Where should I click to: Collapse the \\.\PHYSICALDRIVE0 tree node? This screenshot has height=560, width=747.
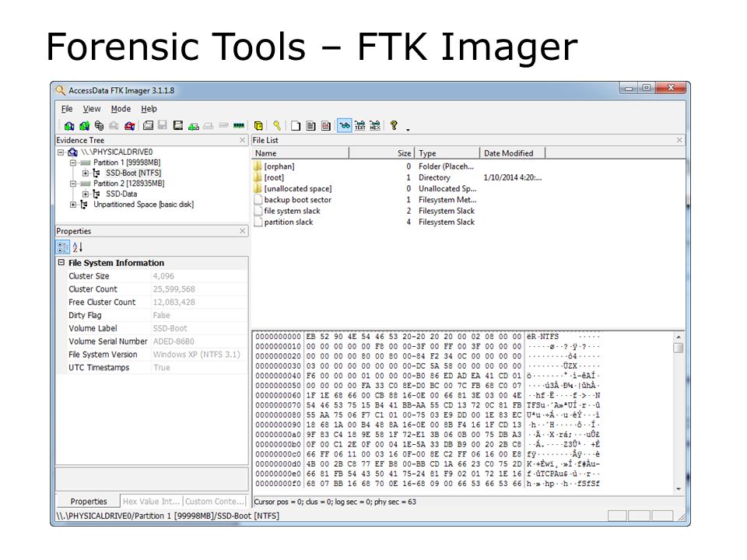click(x=61, y=152)
